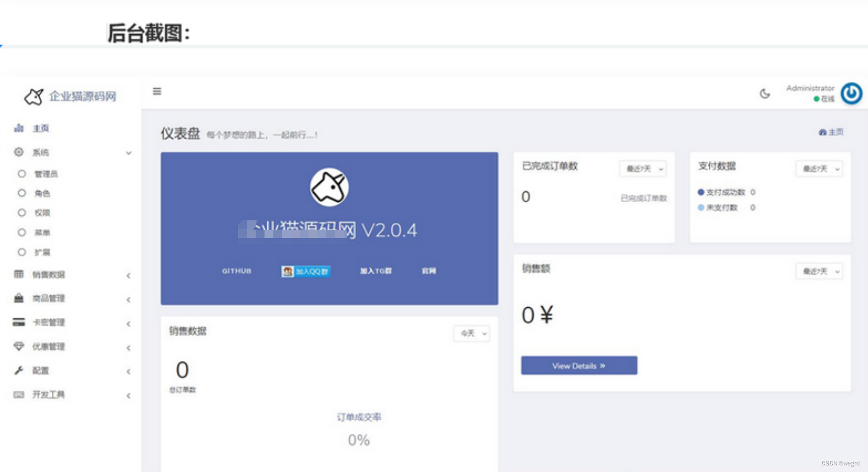868x472 pixels.
Task: Click the 0 ¥ sales amount value
Action: click(x=537, y=315)
